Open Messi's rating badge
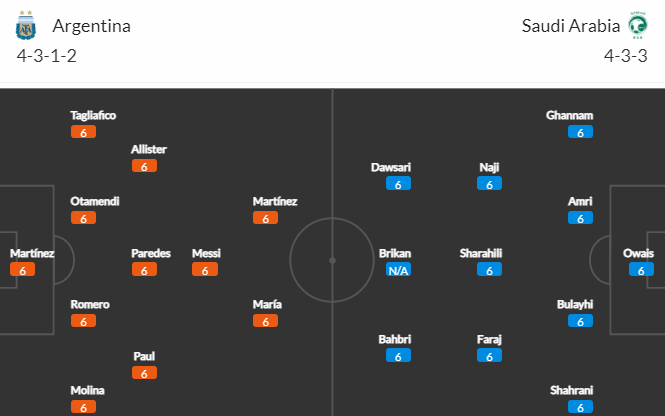Screen dimensions: 665x416 [205, 270]
